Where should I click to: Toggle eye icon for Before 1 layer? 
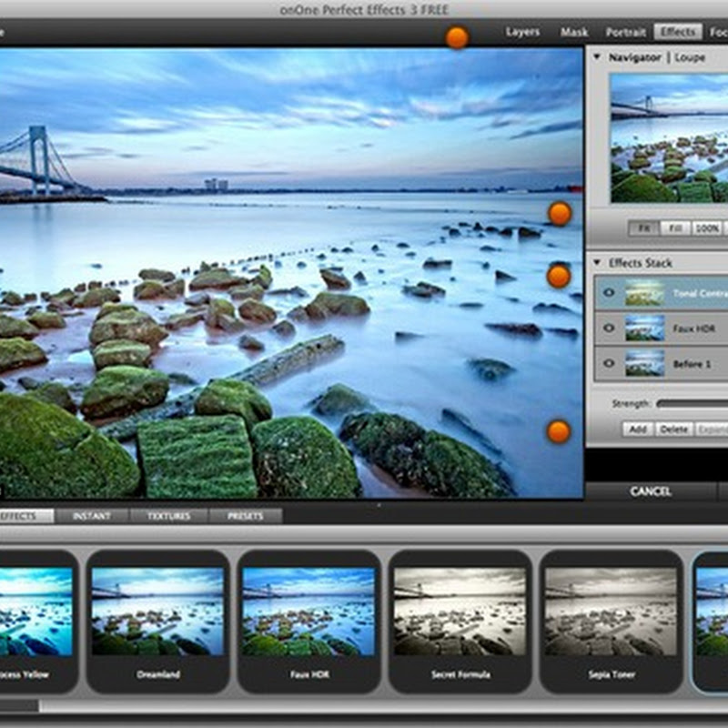(x=609, y=361)
